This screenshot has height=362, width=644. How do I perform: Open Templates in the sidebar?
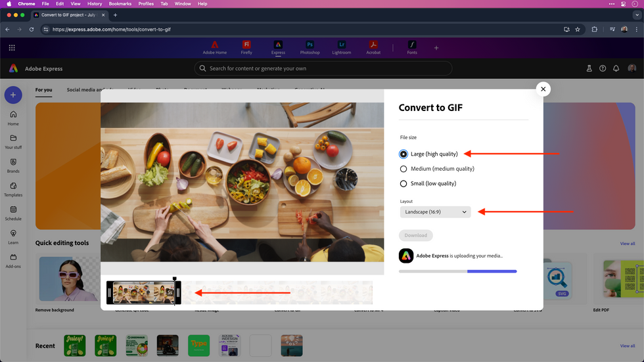[x=13, y=189]
